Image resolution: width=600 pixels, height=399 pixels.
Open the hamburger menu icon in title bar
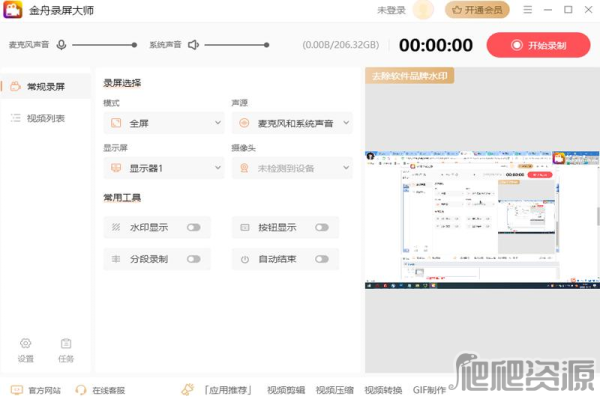coord(528,10)
